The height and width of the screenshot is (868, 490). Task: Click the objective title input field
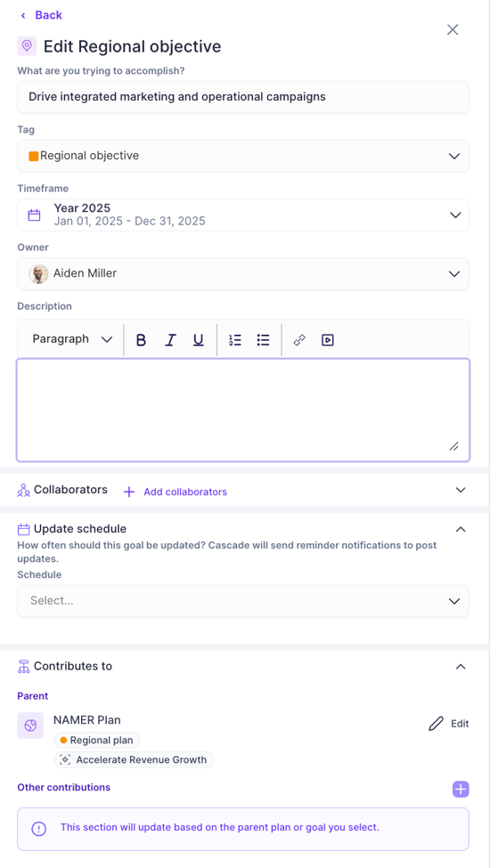click(243, 97)
